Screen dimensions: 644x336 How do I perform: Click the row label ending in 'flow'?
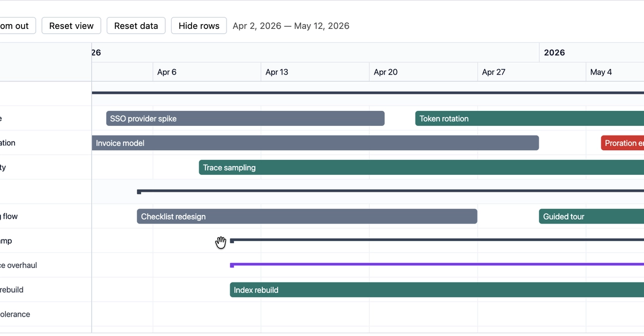(9, 216)
